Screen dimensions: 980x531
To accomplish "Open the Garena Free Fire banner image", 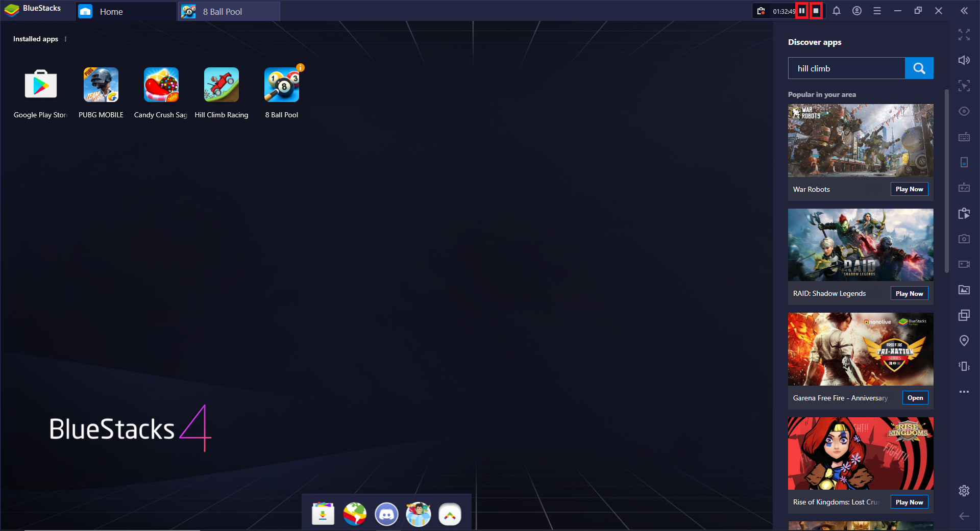I will pos(861,349).
